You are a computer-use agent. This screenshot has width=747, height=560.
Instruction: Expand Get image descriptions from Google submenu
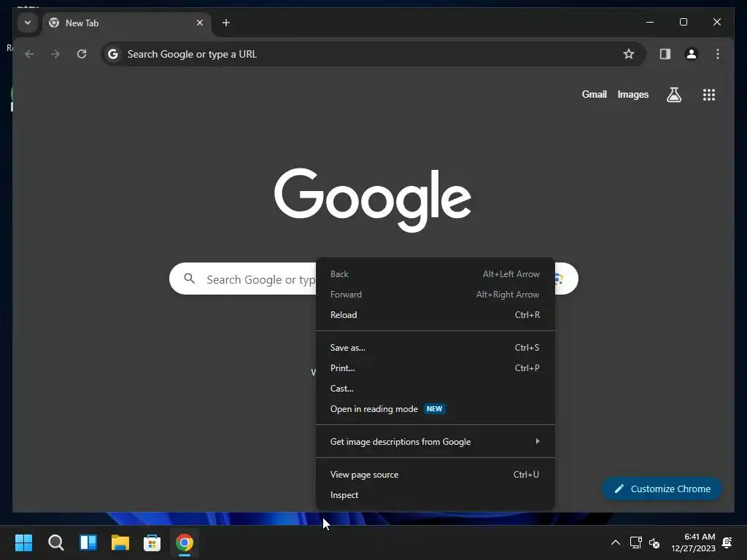point(436,442)
